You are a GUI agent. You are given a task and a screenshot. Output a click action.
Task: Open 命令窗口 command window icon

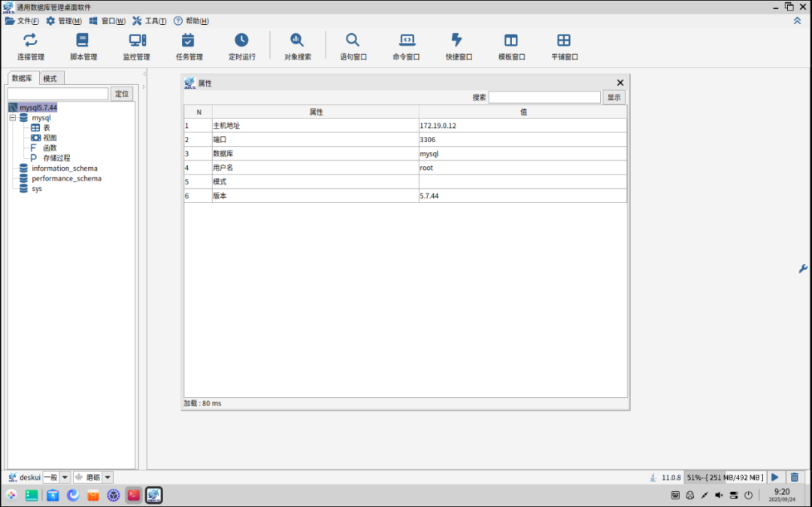click(407, 41)
